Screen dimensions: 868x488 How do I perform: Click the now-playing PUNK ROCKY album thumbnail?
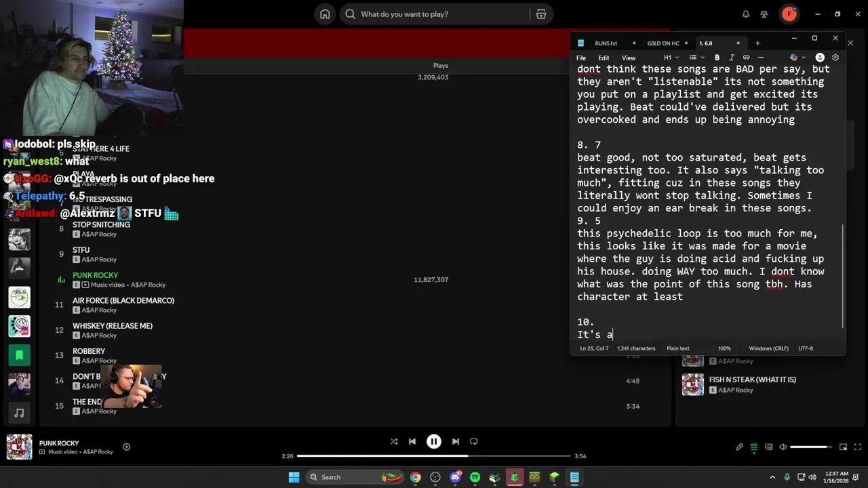pyautogui.click(x=19, y=447)
